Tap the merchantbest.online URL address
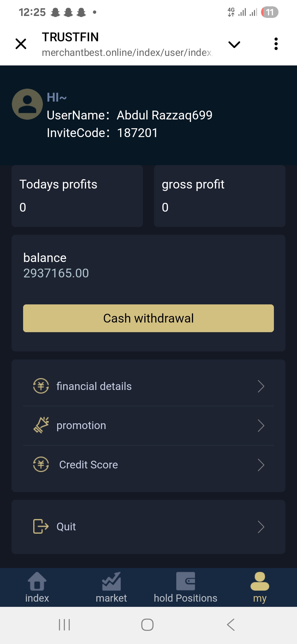Screen dimensions: 297x644 coord(127,53)
